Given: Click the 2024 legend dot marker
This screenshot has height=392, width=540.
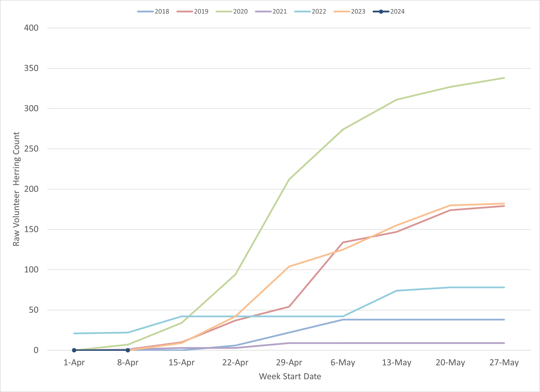Looking at the screenshot, I should click(x=381, y=11).
